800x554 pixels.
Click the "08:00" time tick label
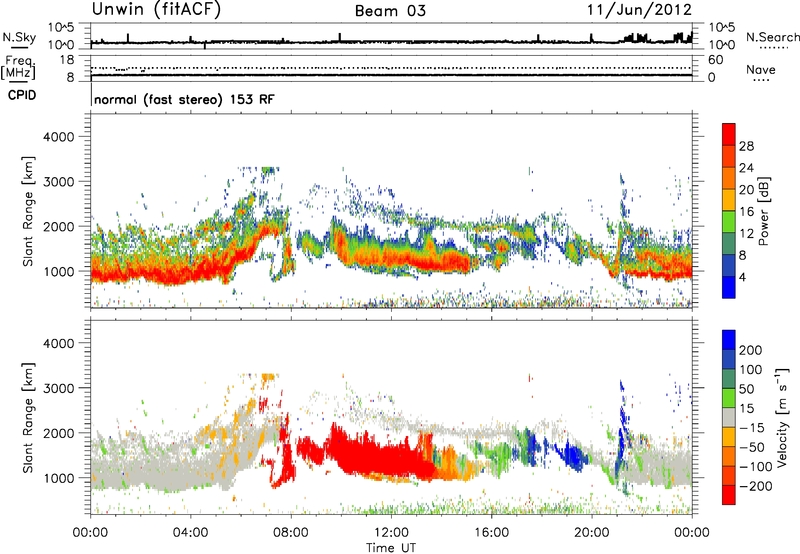point(291,533)
